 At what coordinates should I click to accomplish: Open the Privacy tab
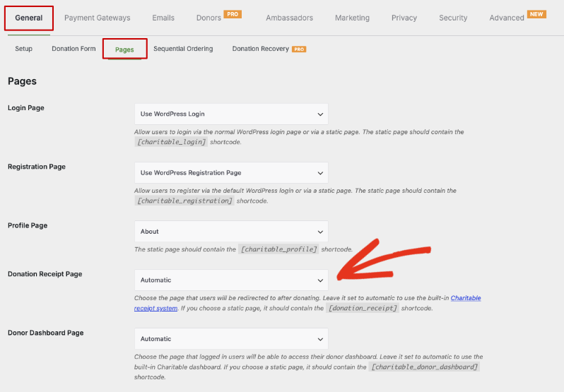click(x=404, y=18)
